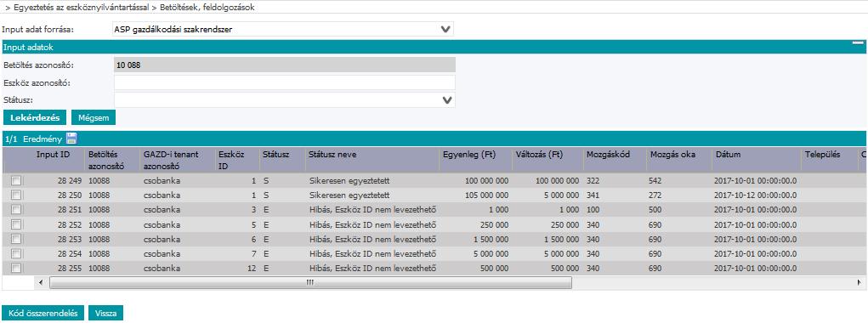Click the scrollbar right arrow
Image resolution: width=868 pixels, height=323 pixels.
coord(859,282)
